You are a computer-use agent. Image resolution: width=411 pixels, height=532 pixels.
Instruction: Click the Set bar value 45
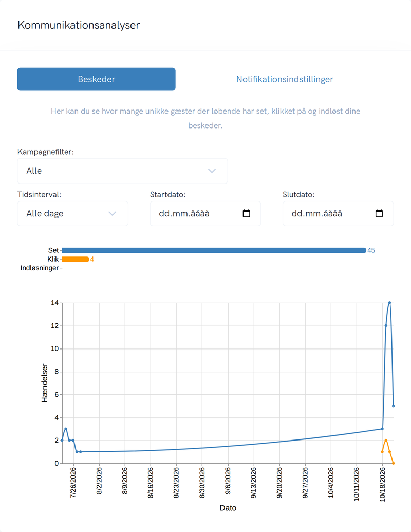(371, 250)
